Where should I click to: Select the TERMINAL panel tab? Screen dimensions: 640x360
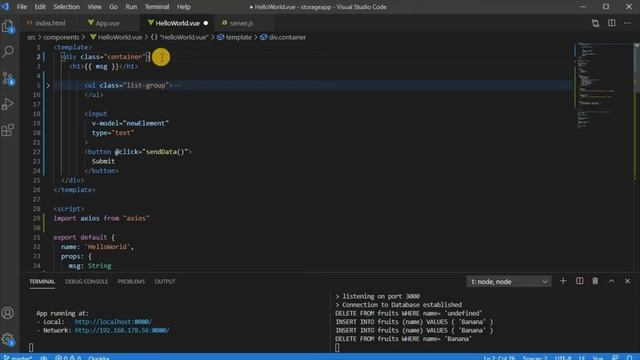pyautogui.click(x=42, y=282)
